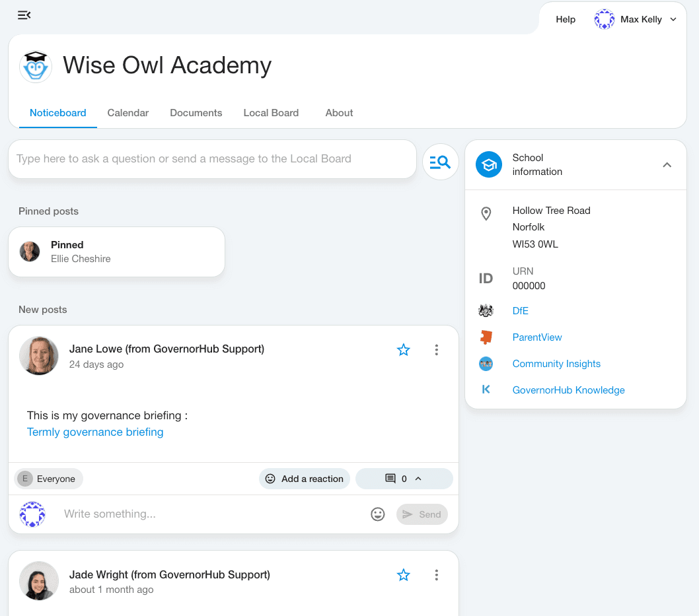Click the search posts icon

click(x=440, y=162)
